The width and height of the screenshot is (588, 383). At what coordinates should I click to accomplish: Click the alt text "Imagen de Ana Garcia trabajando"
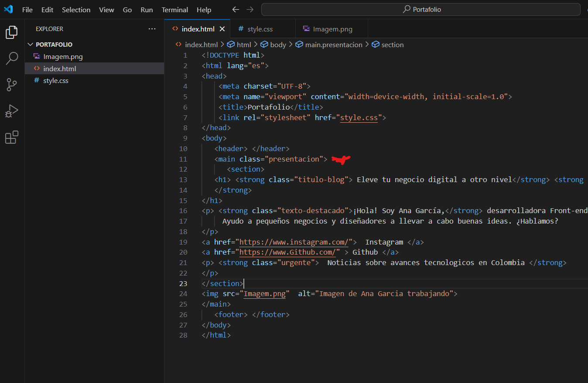click(384, 293)
